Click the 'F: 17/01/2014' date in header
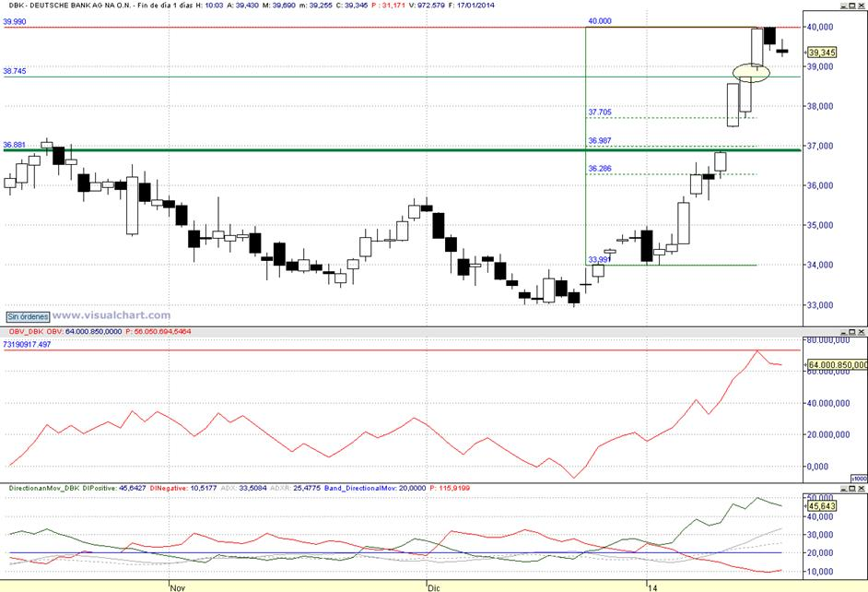Viewport: 868px width, 592px height. click(472, 5)
